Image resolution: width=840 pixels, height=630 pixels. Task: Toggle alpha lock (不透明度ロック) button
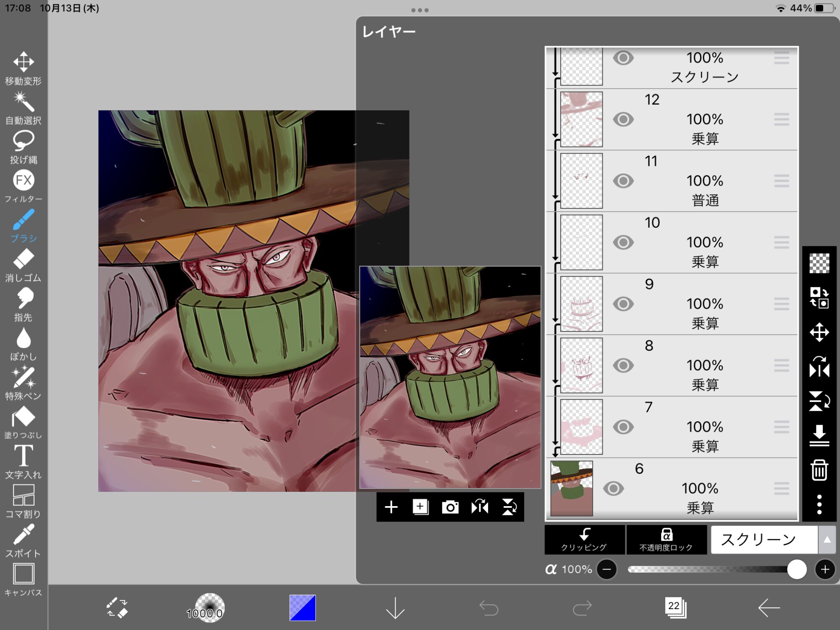[x=666, y=540]
